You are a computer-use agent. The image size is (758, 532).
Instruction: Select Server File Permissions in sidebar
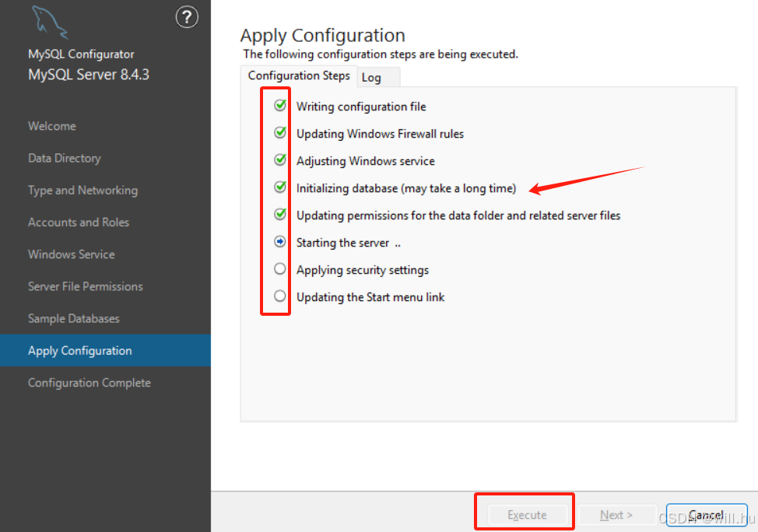pyautogui.click(x=85, y=286)
